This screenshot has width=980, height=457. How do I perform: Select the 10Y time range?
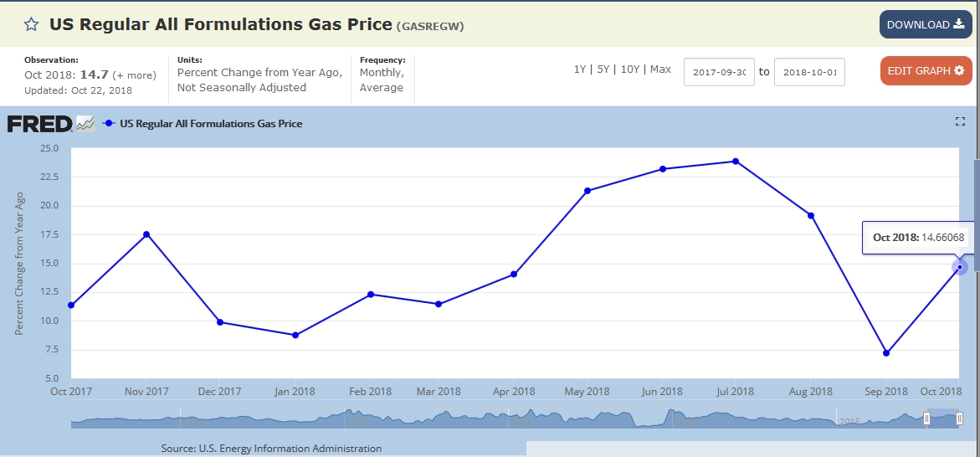click(x=629, y=69)
